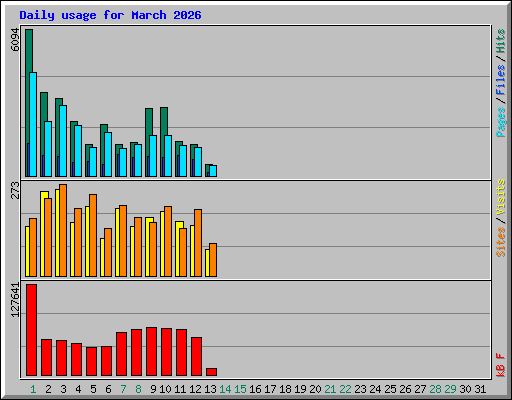Click day label 18 on the x-axis
This screenshot has height=400, width=512.
tap(285, 389)
